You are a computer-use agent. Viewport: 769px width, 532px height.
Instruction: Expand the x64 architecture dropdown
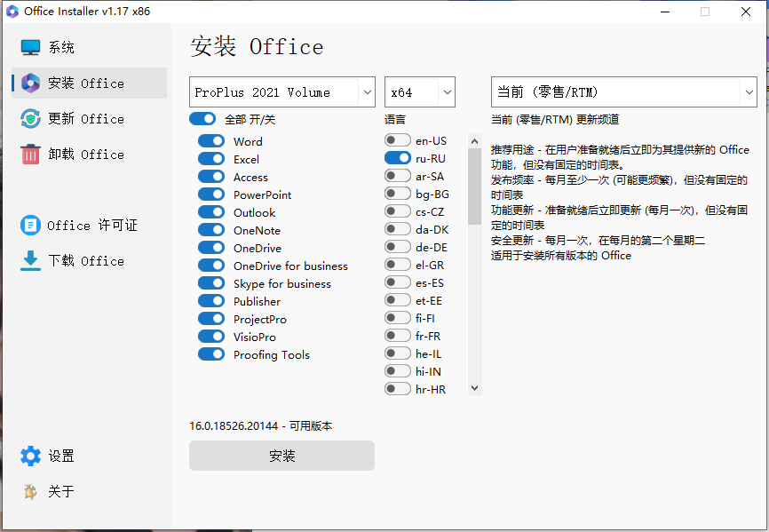pyautogui.click(x=420, y=92)
